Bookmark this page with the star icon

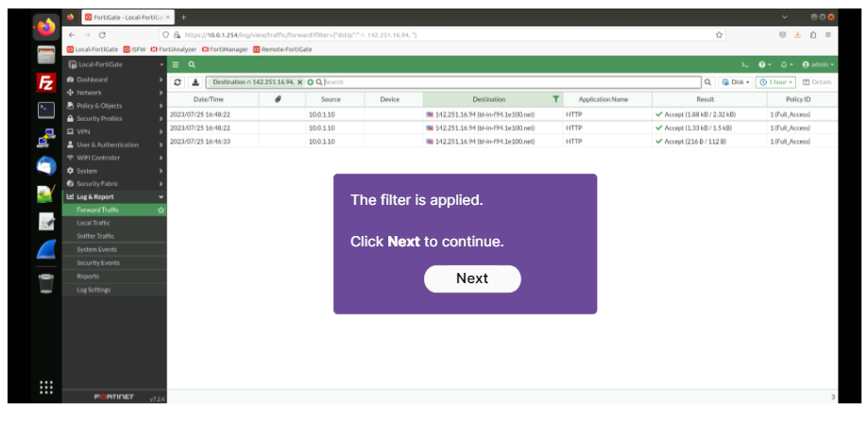719,35
